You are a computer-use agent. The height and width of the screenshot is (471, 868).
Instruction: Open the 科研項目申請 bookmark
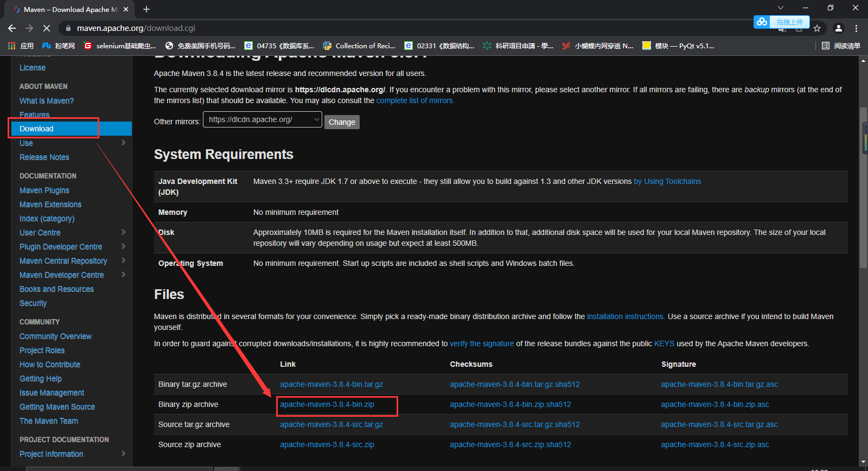[518, 46]
